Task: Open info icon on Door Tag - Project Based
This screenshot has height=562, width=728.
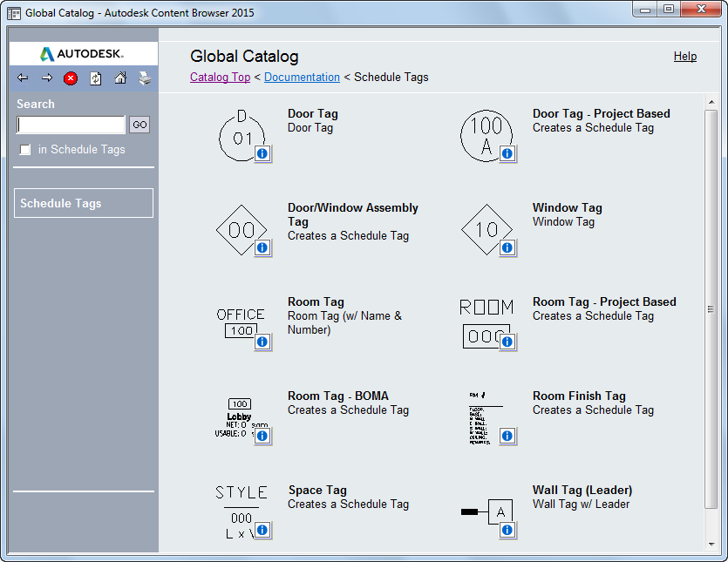Action: pos(507,153)
